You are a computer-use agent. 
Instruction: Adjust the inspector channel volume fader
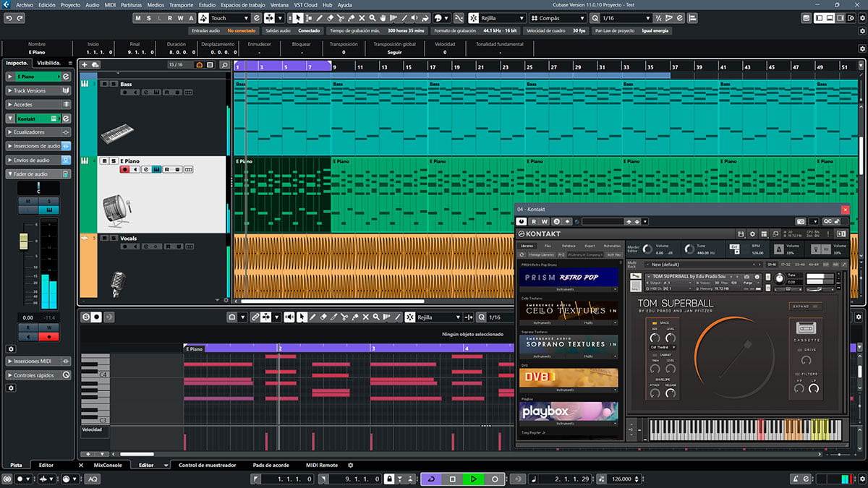[x=24, y=243]
